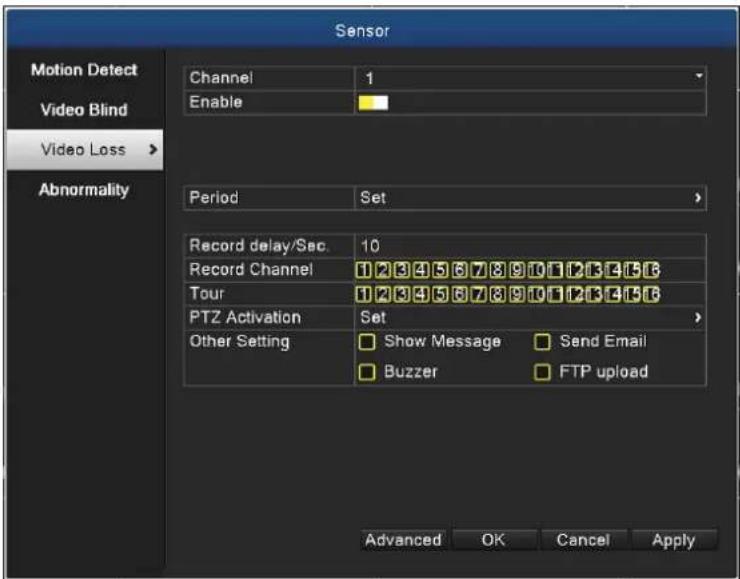Viewport: 740px width, 579px height.
Task: Toggle Tour channel number 4
Action: (x=421, y=294)
